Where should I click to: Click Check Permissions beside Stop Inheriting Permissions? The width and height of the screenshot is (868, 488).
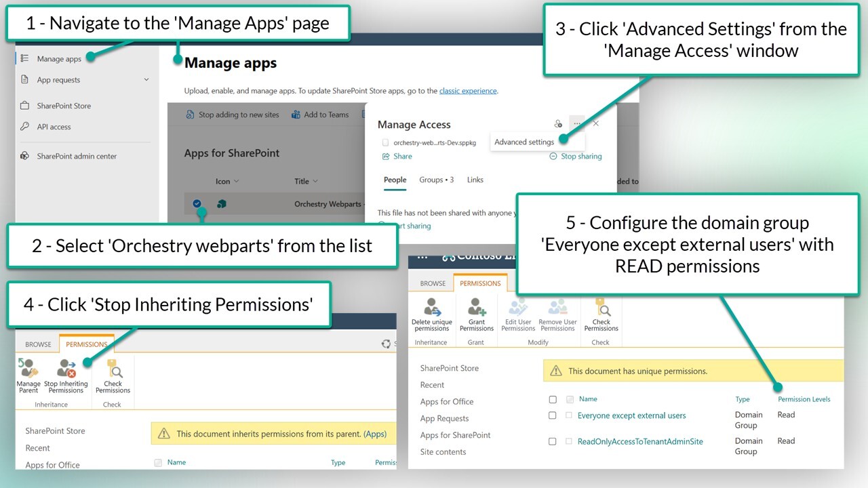click(113, 375)
